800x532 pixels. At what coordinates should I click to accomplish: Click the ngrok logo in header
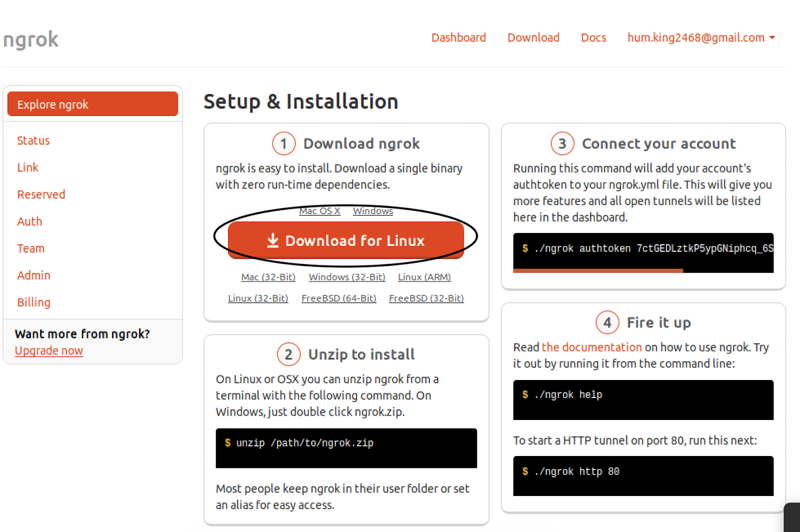point(31,39)
